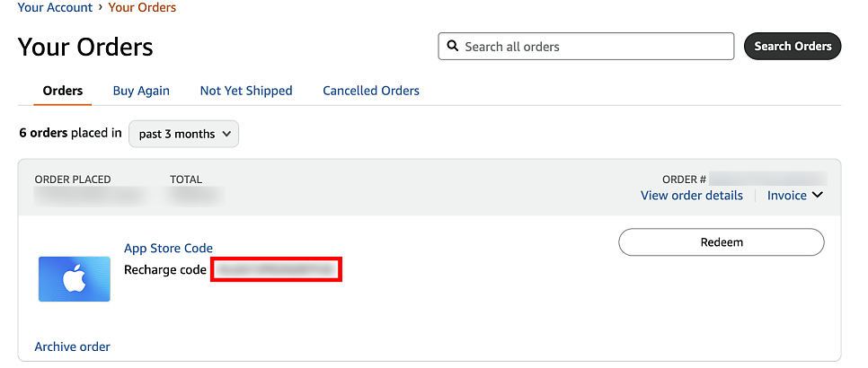Screen dimensions: 868x368
Task: Select the Orders tab
Action: (x=63, y=91)
